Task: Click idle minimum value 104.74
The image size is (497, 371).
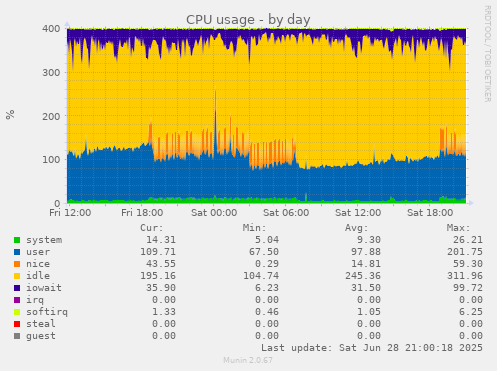Action: (261, 276)
